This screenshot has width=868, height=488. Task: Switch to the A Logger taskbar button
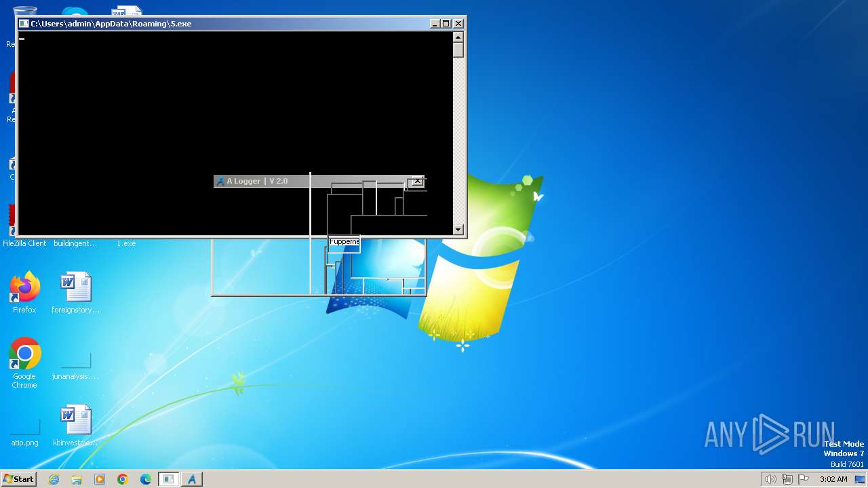pos(192,479)
